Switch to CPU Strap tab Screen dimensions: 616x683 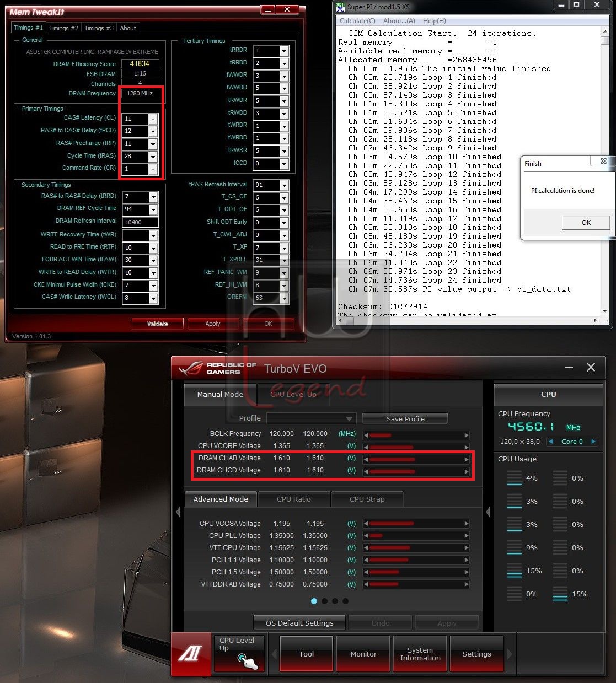[x=367, y=499]
